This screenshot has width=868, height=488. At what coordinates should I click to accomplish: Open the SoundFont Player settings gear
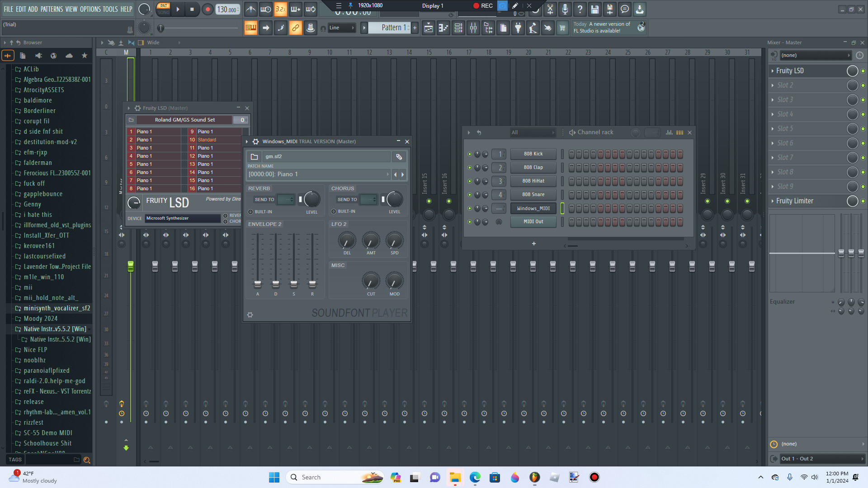tap(250, 314)
